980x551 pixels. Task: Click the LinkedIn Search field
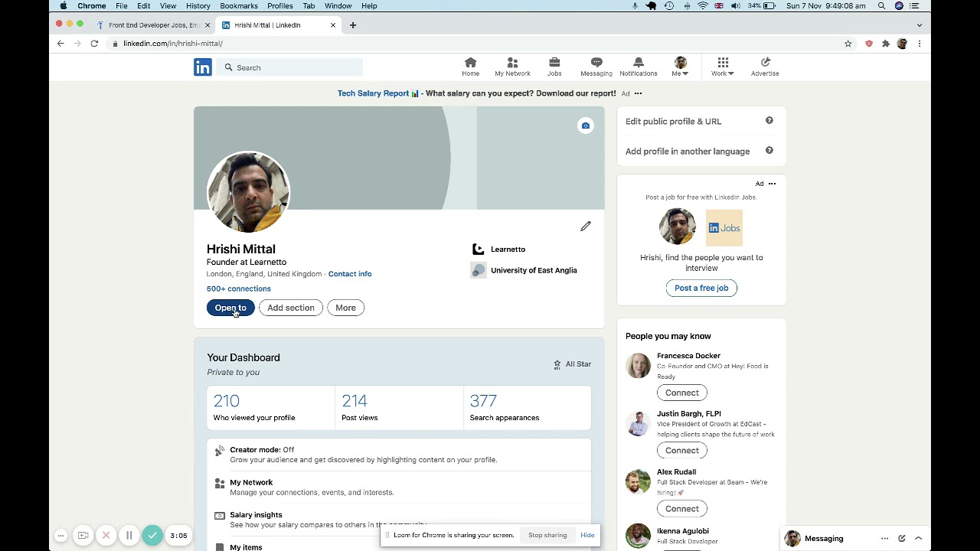(x=290, y=67)
